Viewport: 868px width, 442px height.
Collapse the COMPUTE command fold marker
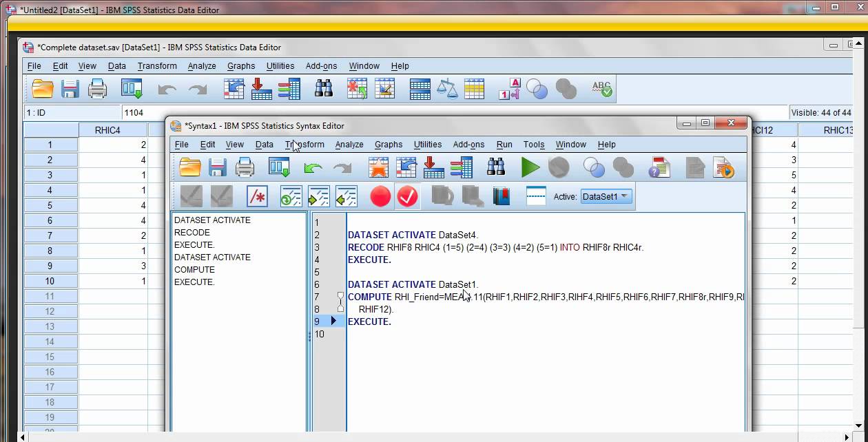click(340, 296)
